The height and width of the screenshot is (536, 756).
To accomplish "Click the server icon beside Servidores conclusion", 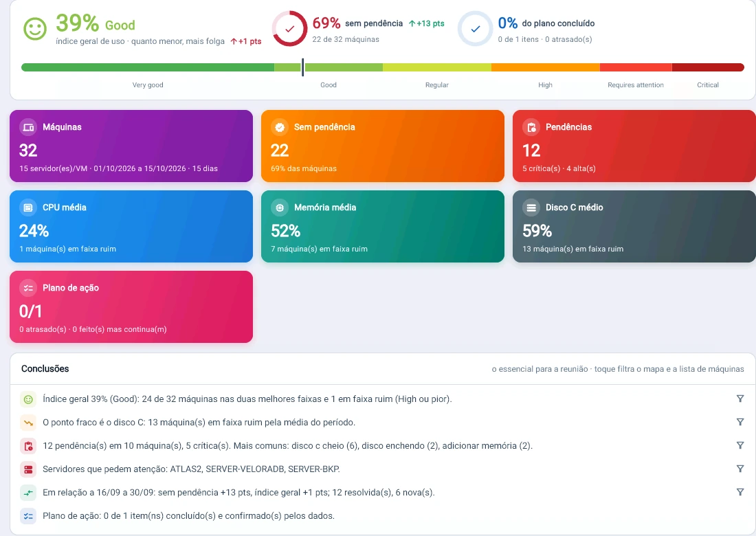I will click(28, 469).
